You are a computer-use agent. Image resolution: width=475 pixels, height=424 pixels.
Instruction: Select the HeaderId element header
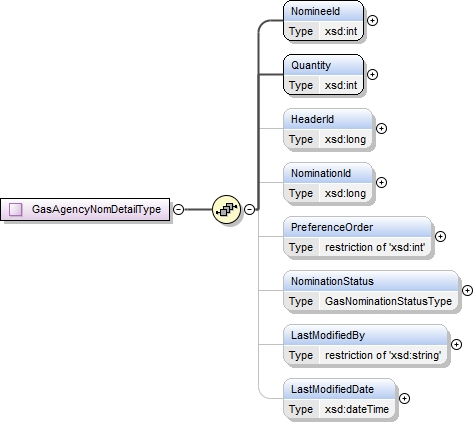(328, 119)
